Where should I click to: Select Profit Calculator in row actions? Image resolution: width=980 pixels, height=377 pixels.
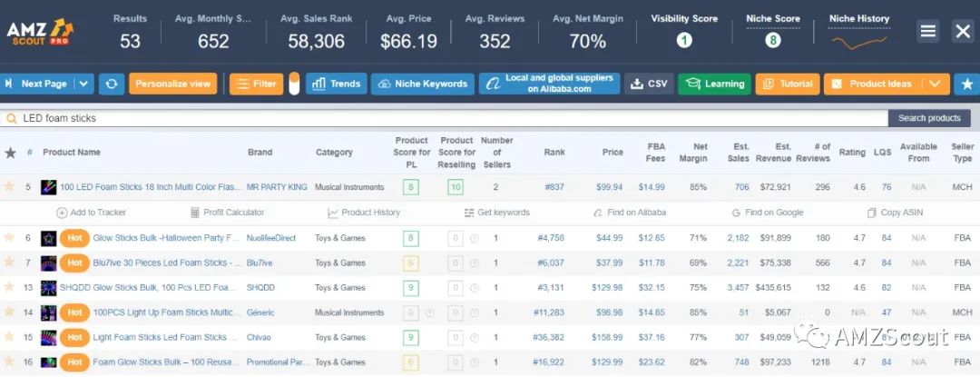(227, 213)
